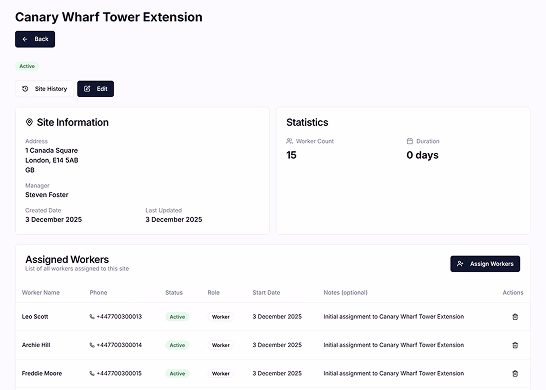This screenshot has height=390, width=546.
Task: Click the address line 1 Canada Square
Action: (x=52, y=150)
